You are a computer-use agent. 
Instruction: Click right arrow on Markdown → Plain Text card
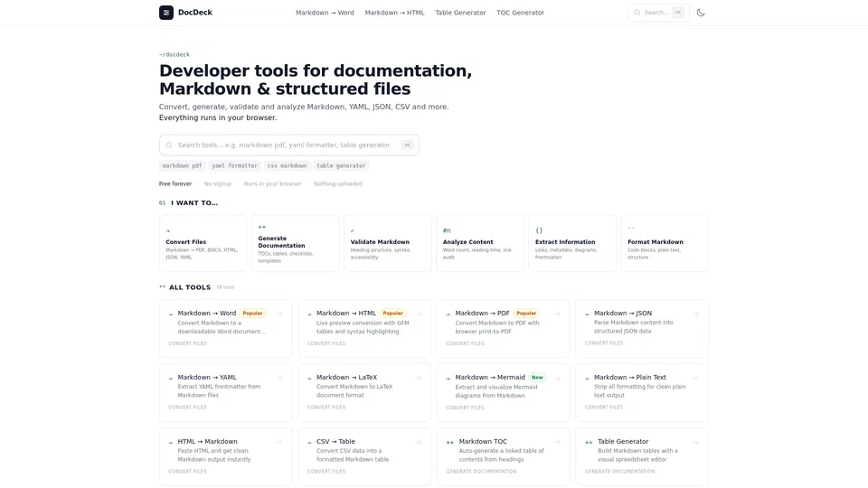696,378
